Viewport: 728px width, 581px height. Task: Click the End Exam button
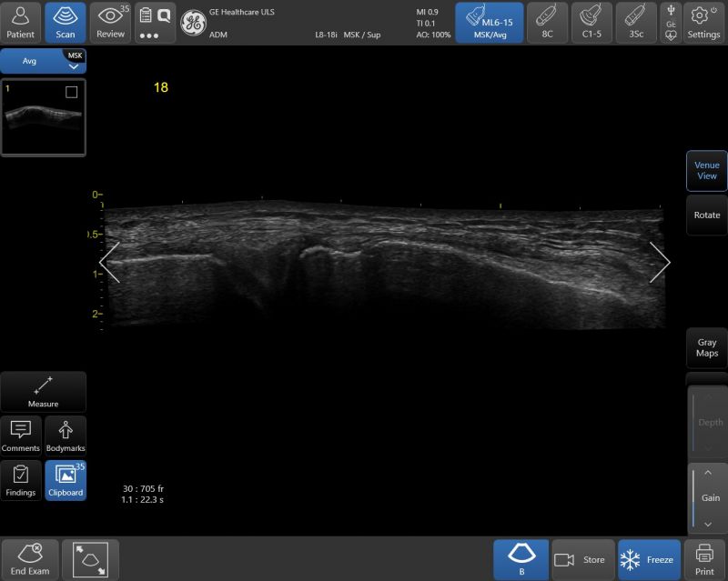click(x=30, y=560)
